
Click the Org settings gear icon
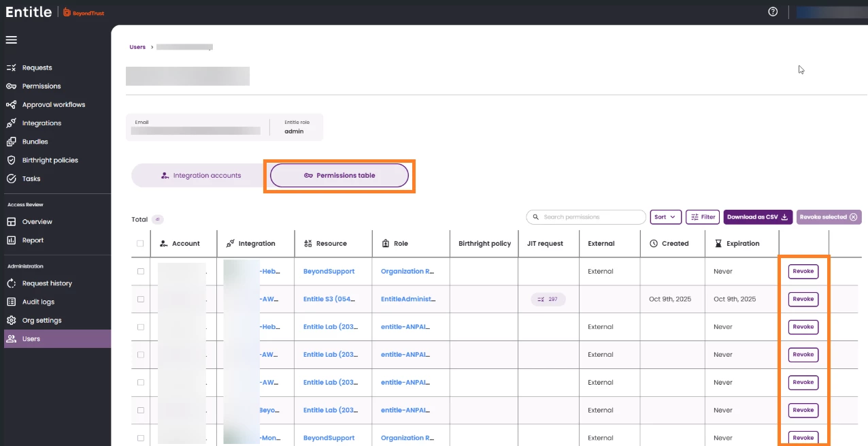pyautogui.click(x=11, y=320)
